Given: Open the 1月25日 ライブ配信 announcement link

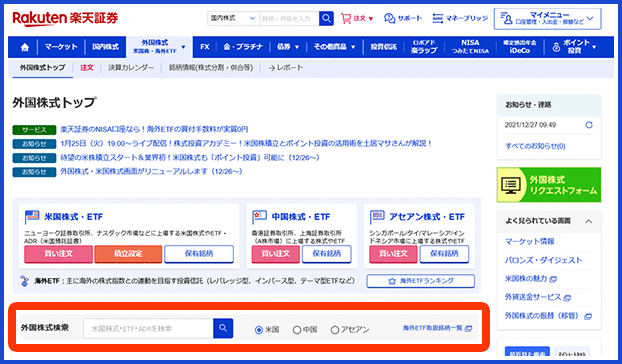Looking at the screenshot, I should [x=246, y=144].
